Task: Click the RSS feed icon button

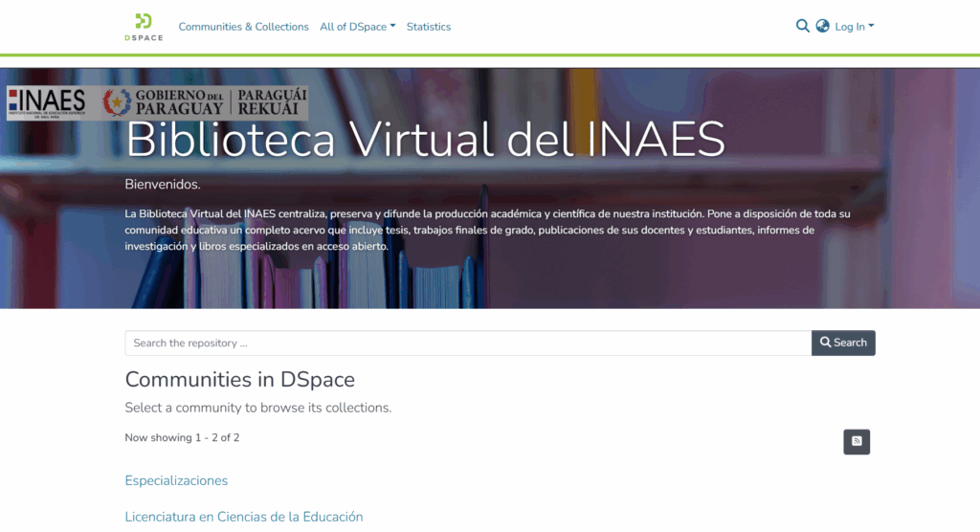Action: pyautogui.click(x=857, y=441)
